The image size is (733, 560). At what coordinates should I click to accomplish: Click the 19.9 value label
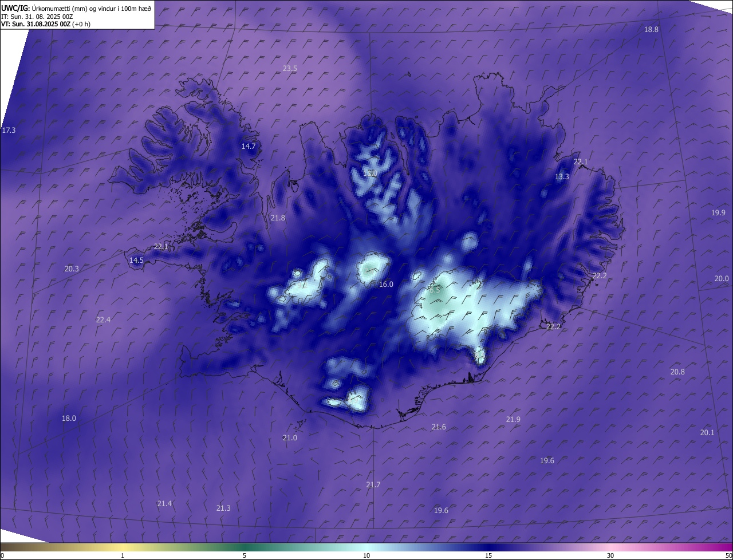[x=718, y=212]
